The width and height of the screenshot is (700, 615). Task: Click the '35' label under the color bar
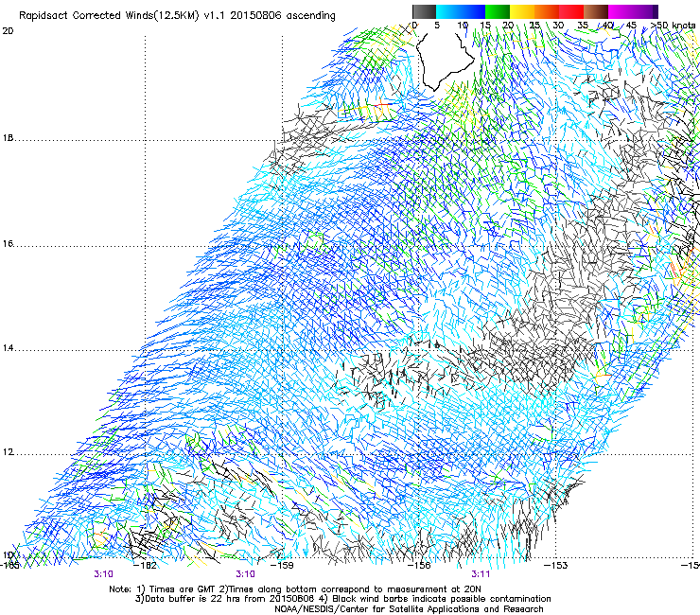click(583, 26)
